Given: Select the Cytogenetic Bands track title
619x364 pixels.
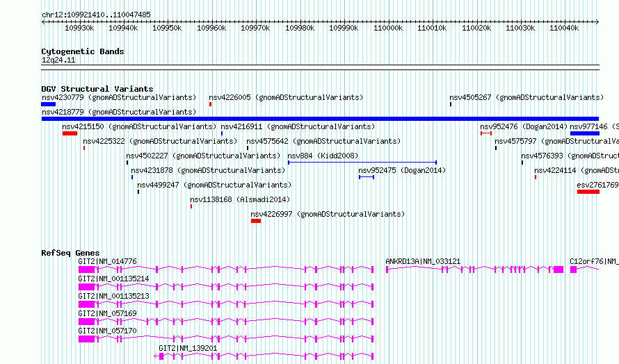Looking at the screenshot, I should tap(83, 51).
